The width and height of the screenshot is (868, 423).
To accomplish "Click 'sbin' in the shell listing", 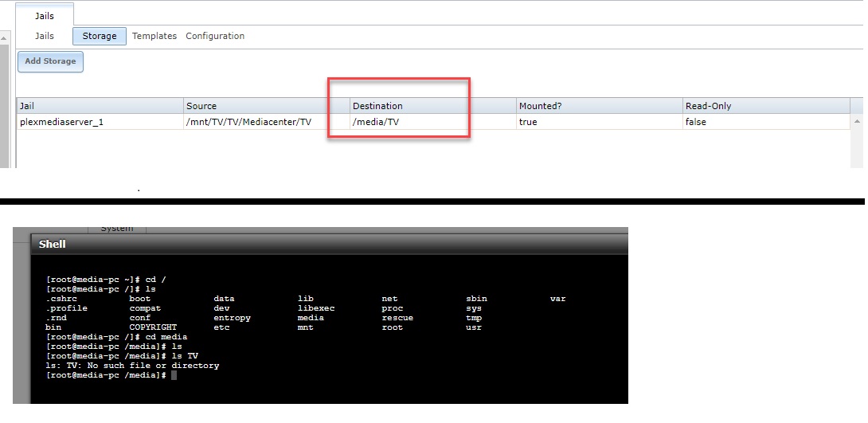I will point(476,299).
